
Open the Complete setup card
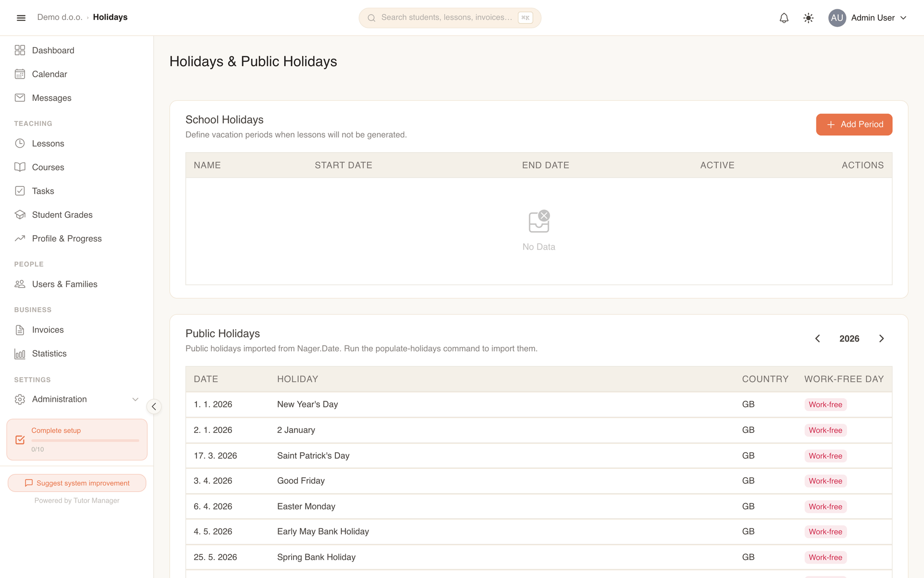(x=77, y=439)
